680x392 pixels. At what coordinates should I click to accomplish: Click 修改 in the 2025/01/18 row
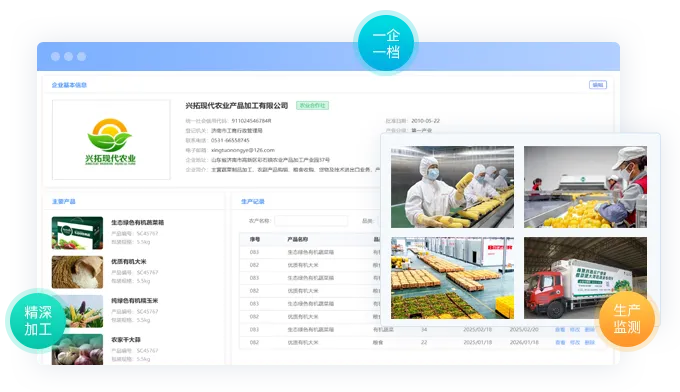pos(575,342)
